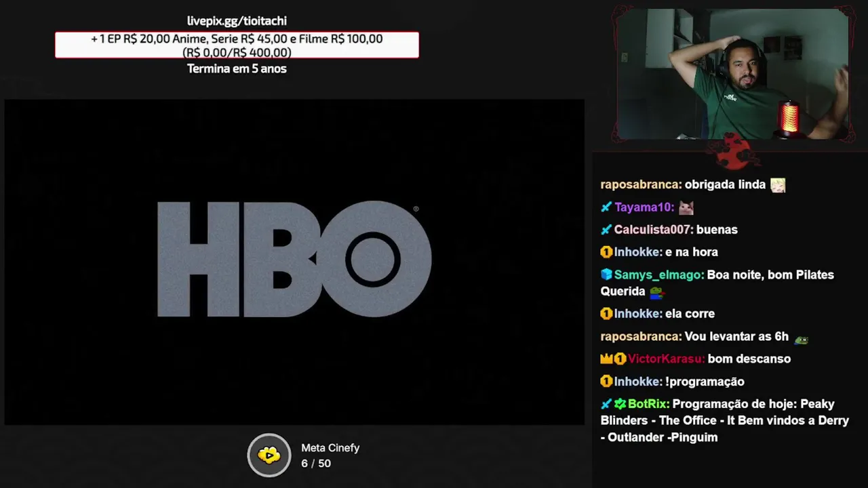The width and height of the screenshot is (868, 488).
Task: Click the username BotRix in chat
Action: click(648, 404)
